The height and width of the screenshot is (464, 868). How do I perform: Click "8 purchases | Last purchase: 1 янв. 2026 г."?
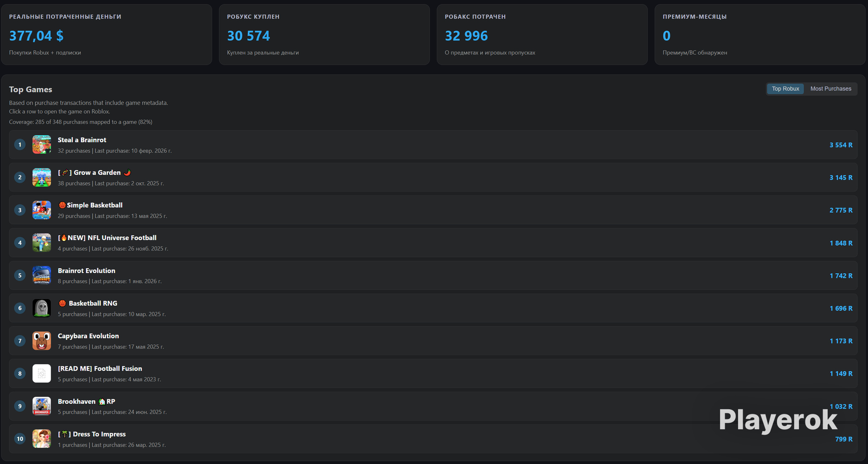(110, 281)
